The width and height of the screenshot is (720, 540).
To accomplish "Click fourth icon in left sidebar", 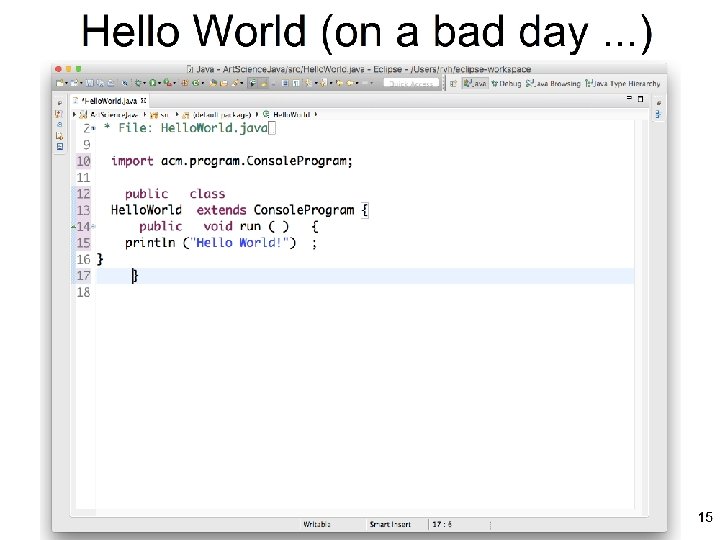I will tap(59, 136).
